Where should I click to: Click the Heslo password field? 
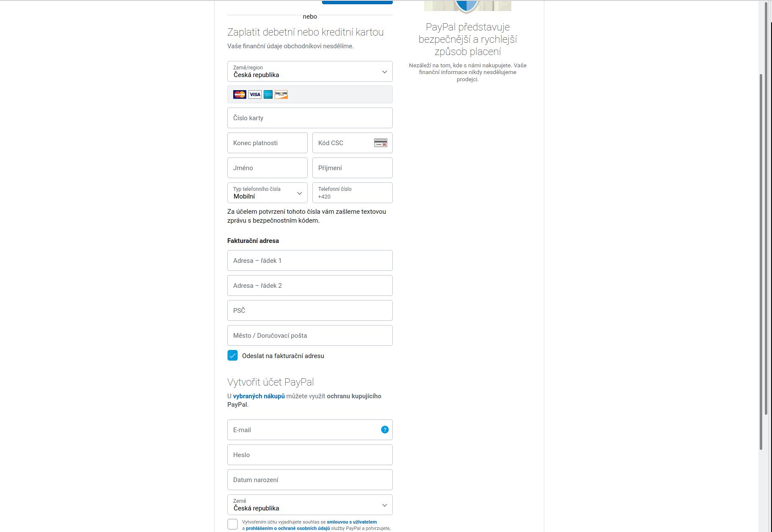click(x=310, y=455)
